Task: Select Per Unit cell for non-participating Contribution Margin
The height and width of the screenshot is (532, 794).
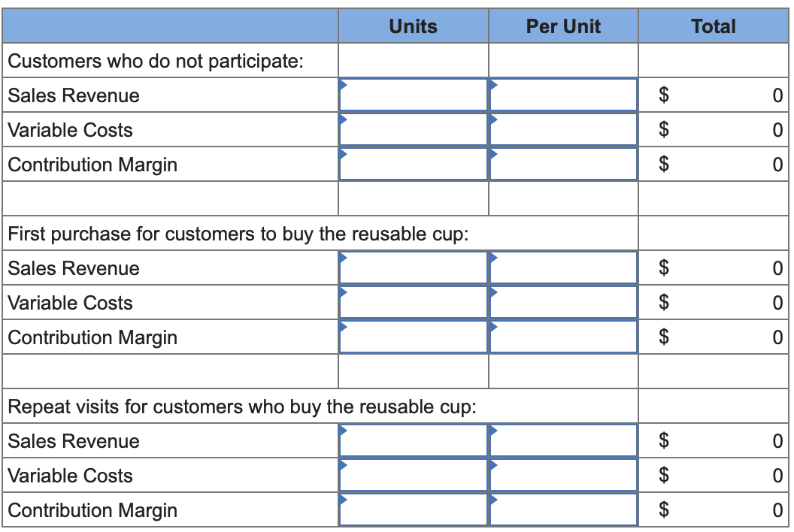Action: click(x=563, y=164)
